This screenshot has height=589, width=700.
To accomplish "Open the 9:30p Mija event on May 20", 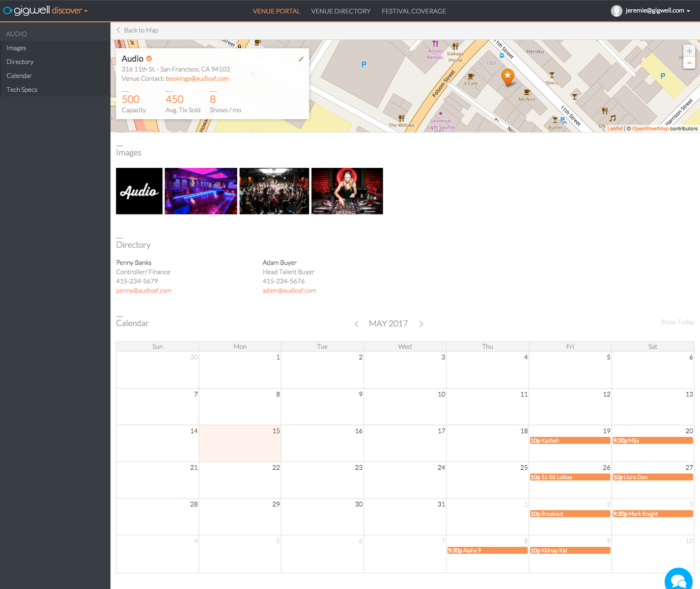I will [x=652, y=440].
